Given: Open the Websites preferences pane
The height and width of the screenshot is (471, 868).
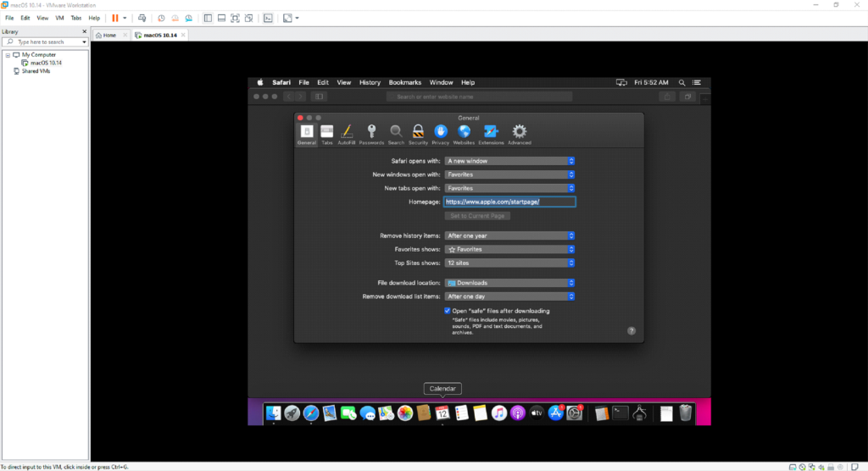Looking at the screenshot, I should 464,135.
